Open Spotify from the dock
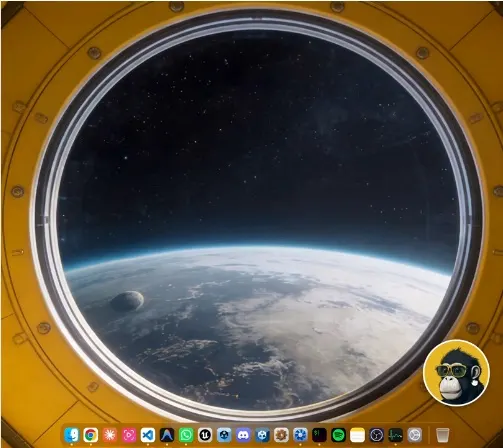Screen dimensions: 503x448 click(x=339, y=435)
